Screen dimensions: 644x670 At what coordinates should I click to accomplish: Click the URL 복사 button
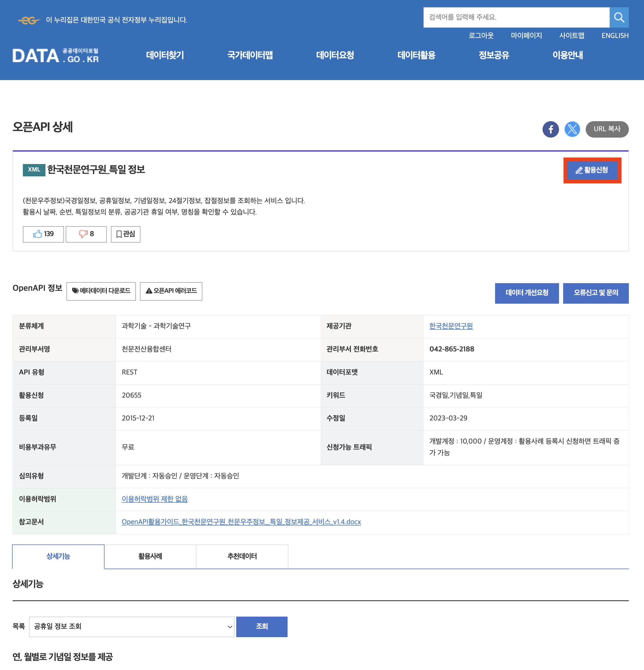pyautogui.click(x=607, y=129)
